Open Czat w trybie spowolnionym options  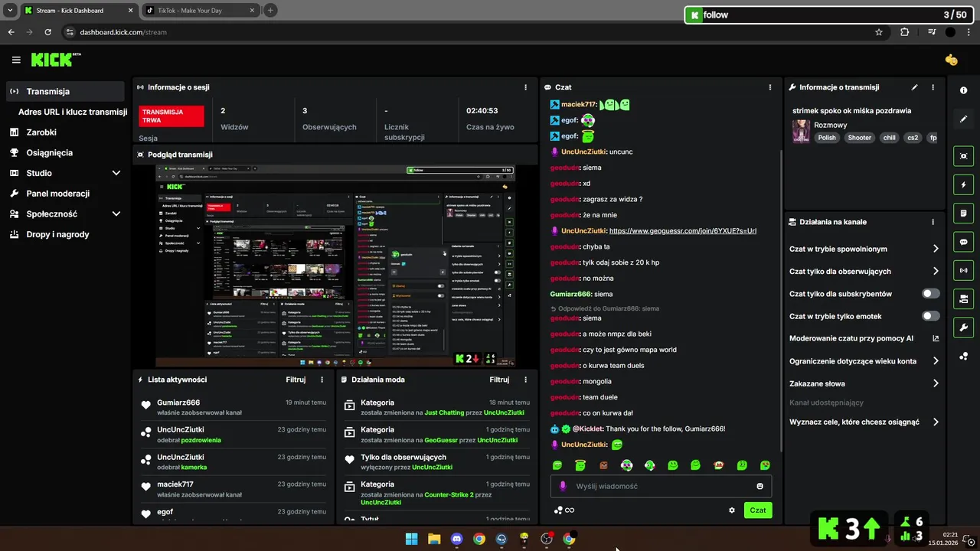(864, 249)
